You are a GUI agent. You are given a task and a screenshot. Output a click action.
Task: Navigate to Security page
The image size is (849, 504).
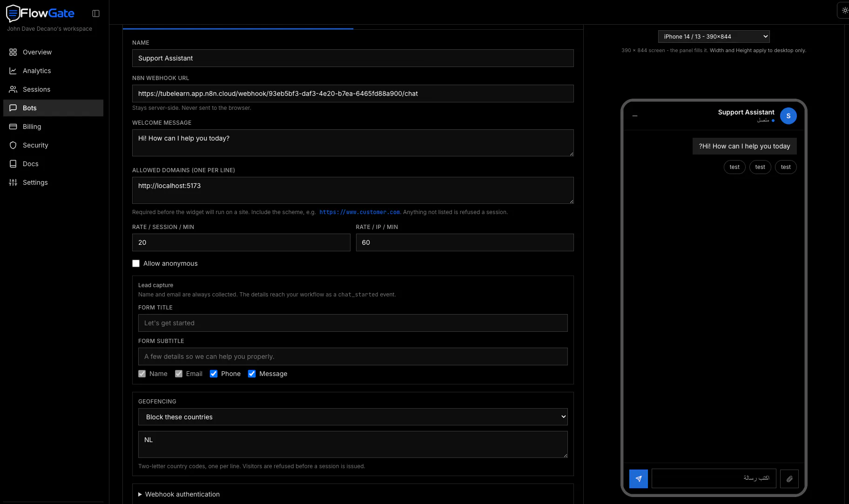(53, 145)
